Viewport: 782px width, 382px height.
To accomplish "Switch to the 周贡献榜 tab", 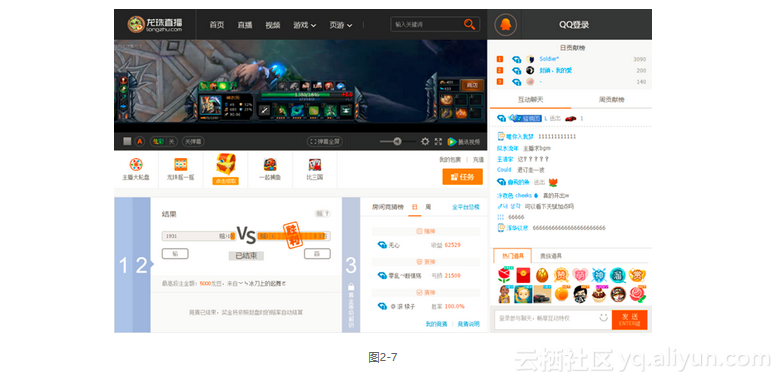I will click(x=611, y=100).
